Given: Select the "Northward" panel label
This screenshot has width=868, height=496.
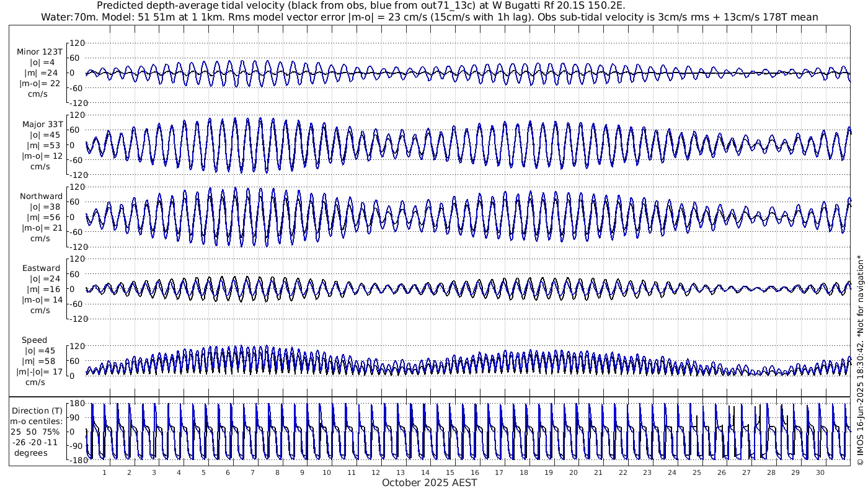Looking at the screenshot, I should (x=41, y=197).
